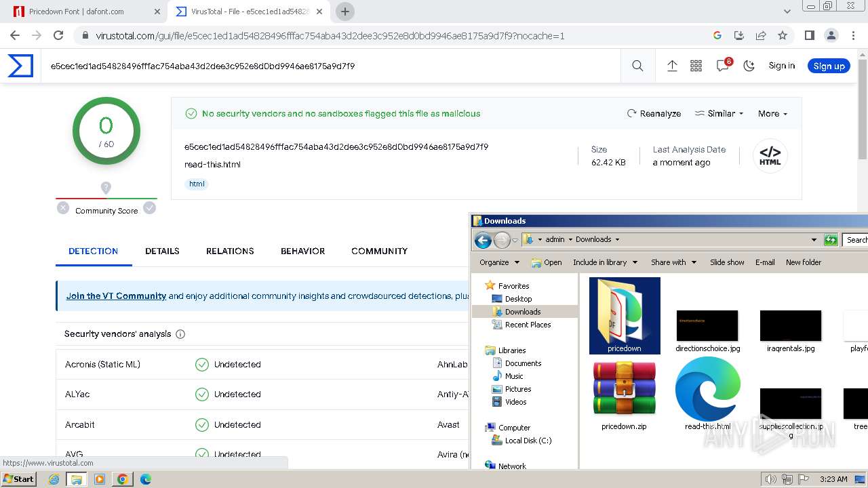Select the pricedown folder icon
Screen dimensions: 868x488
[x=625, y=315]
